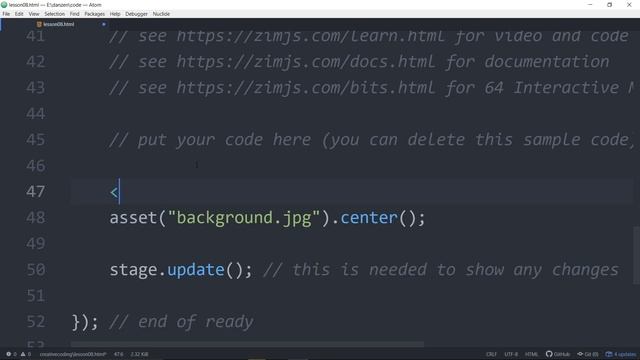Click the "this is needed" comment on line 50

click(x=441, y=270)
